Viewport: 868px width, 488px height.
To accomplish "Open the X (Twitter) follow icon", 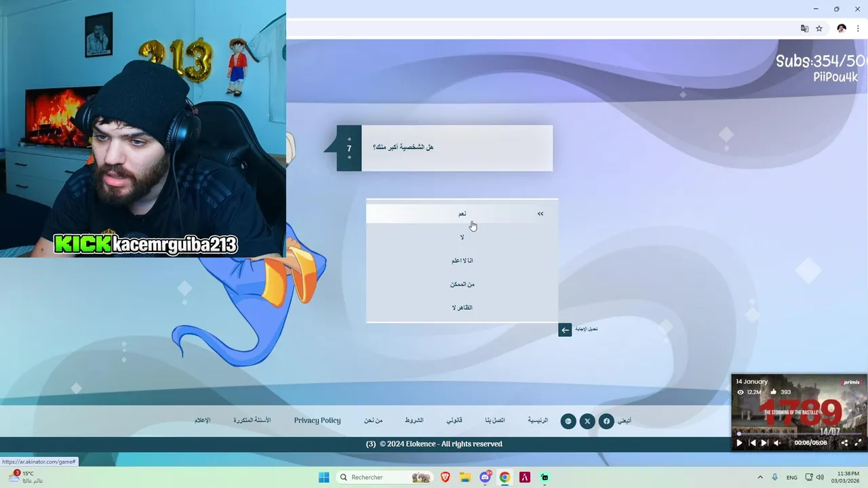I will [x=587, y=421].
